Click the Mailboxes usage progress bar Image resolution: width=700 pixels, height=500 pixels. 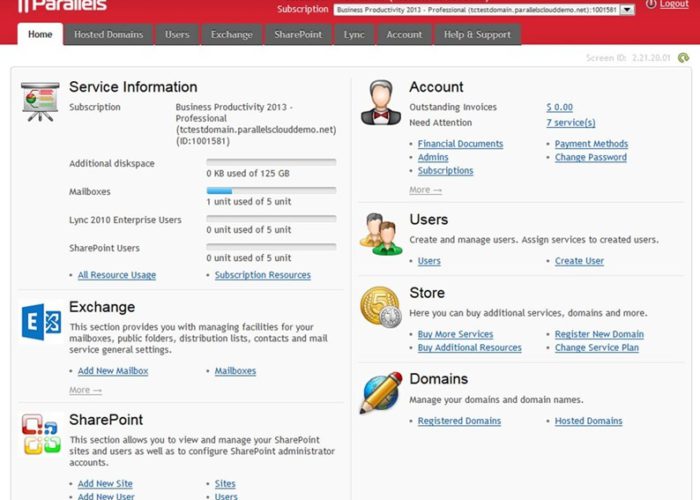271,191
